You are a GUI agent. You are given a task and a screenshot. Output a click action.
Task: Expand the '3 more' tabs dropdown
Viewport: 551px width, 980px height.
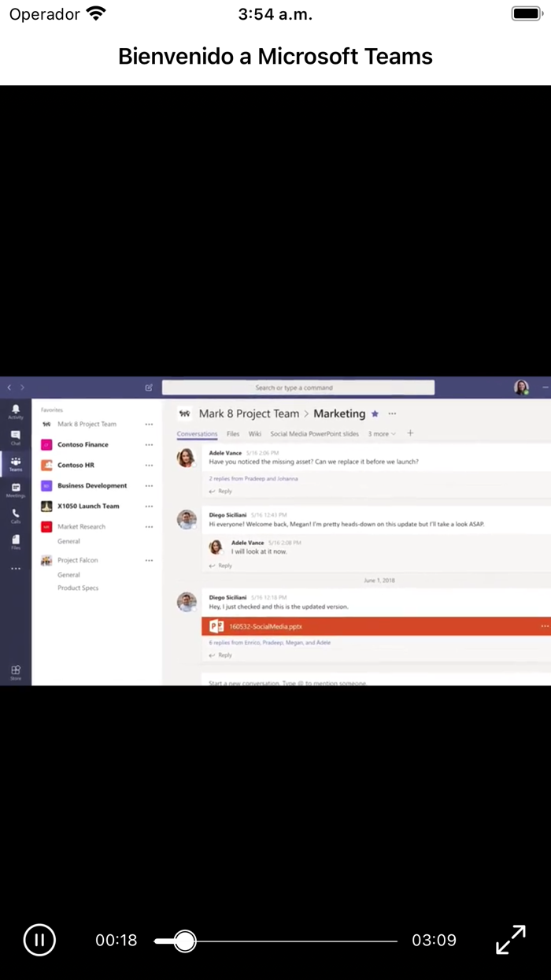tap(382, 433)
